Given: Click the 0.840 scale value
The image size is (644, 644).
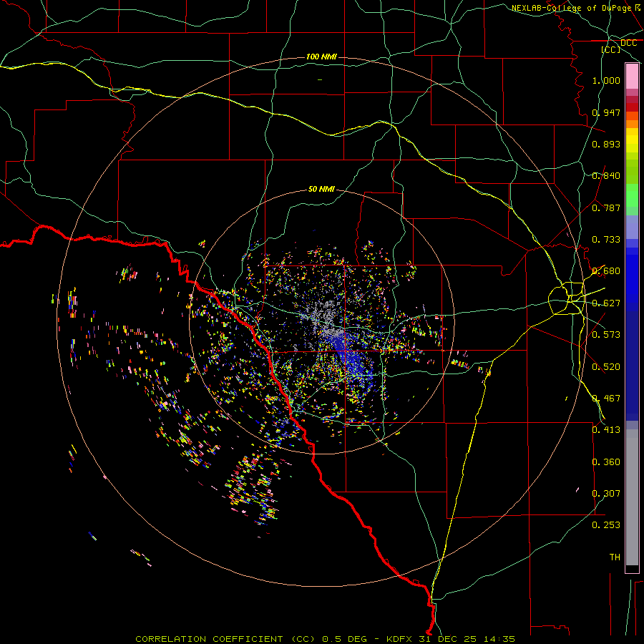Looking at the screenshot, I should point(606,176).
